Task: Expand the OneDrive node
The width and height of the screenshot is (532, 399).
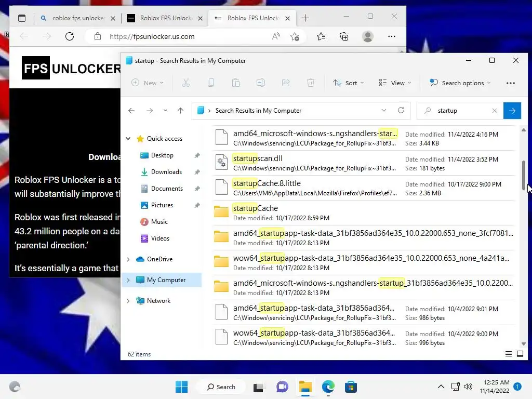Action: coord(128,259)
